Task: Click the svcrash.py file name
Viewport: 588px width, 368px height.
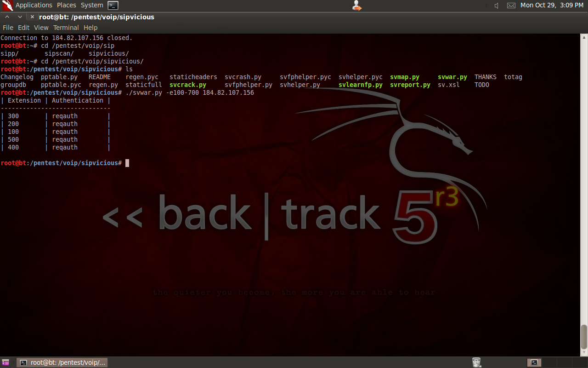Action: click(x=243, y=77)
